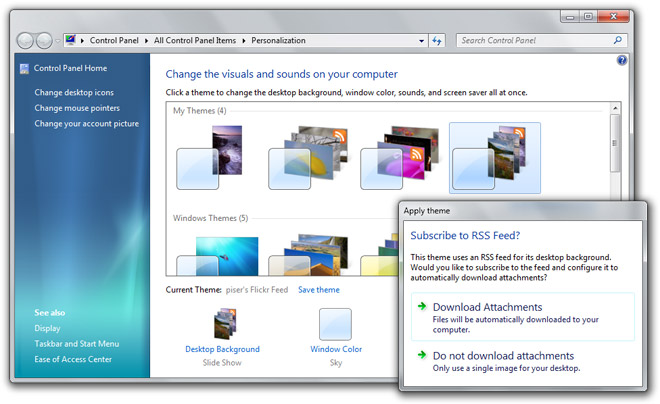660x404 pixels.
Task: Open Change desktop icons link
Action: (x=74, y=93)
